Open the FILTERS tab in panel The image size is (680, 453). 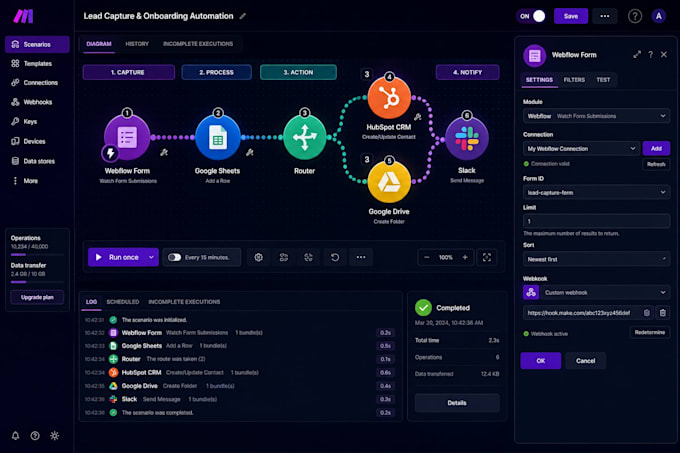coord(574,80)
